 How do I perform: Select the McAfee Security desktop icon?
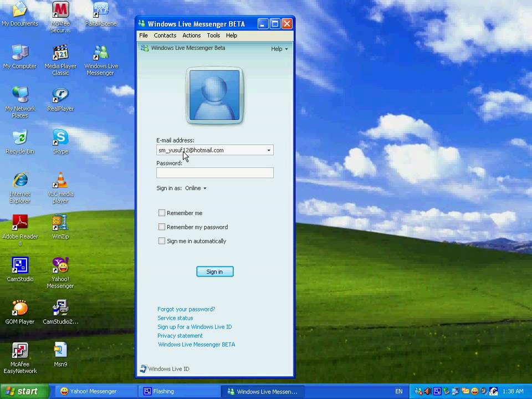tap(60, 16)
